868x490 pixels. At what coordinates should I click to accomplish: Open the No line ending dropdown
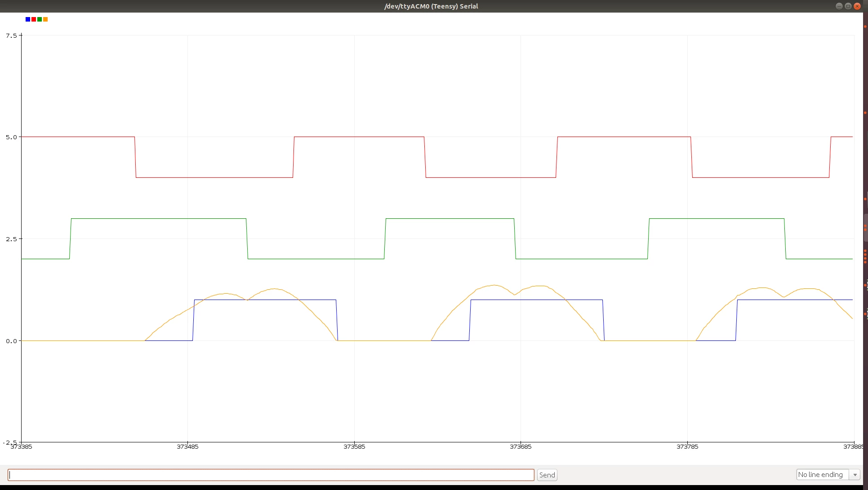(x=828, y=475)
